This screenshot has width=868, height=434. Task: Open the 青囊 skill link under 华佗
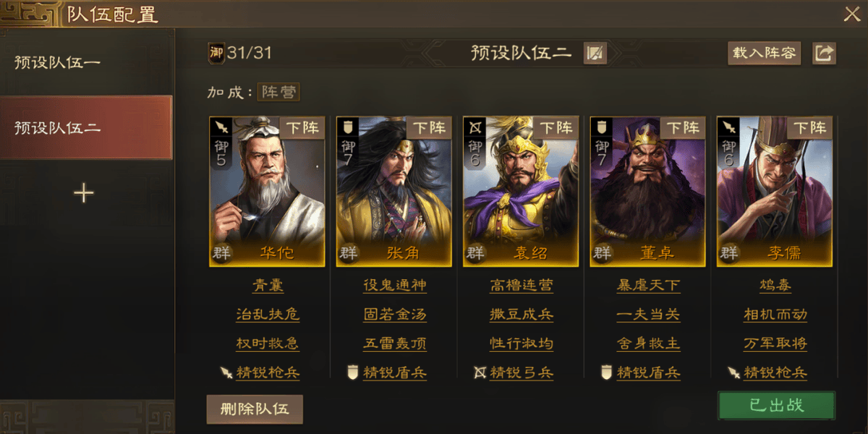[x=268, y=286]
